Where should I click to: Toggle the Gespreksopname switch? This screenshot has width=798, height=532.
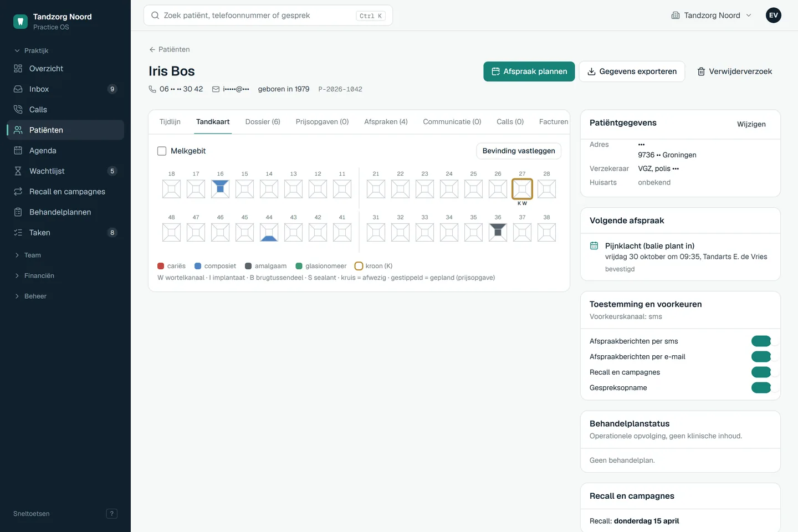pos(761,388)
